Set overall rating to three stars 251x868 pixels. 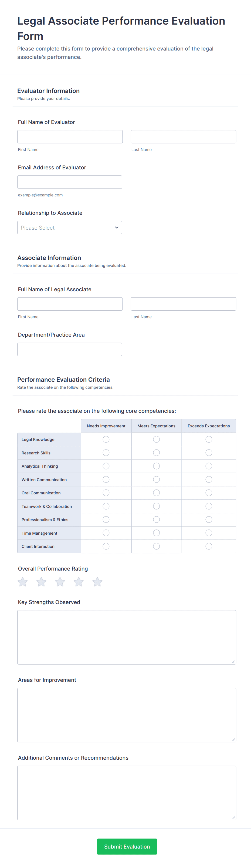pyautogui.click(x=60, y=582)
